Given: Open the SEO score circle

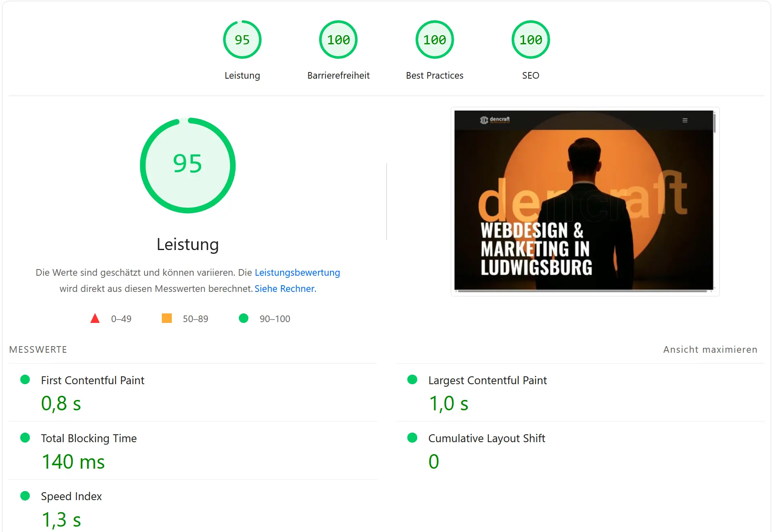Looking at the screenshot, I should pos(531,39).
